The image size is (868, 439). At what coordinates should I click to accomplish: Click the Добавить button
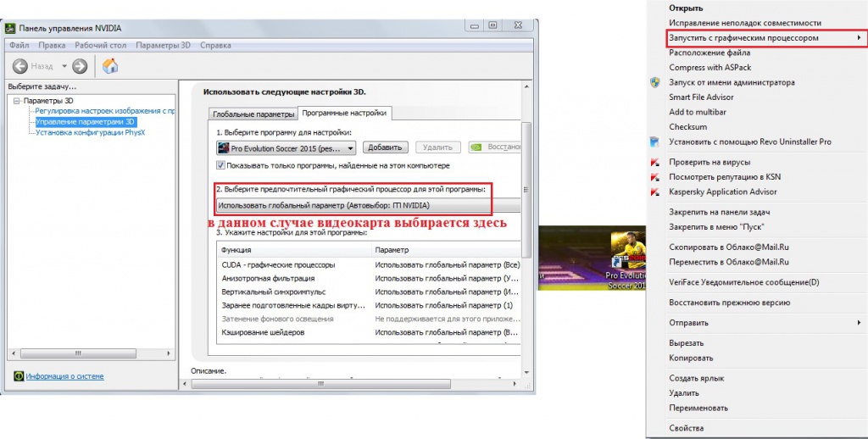click(385, 147)
